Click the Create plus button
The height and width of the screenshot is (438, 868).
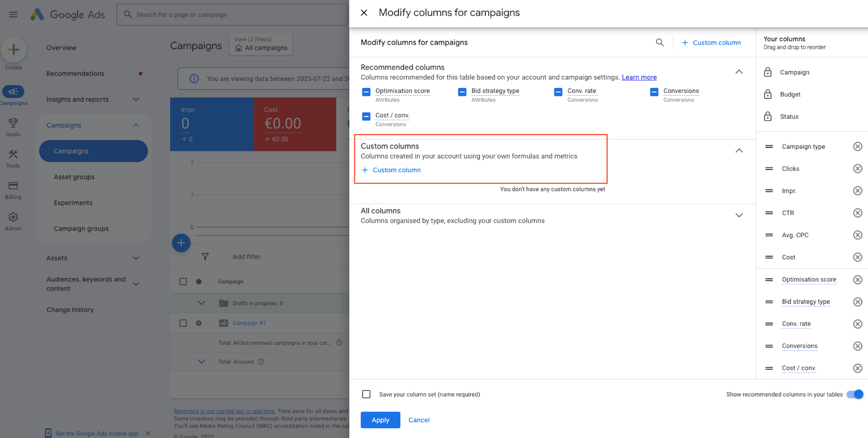[x=14, y=50]
